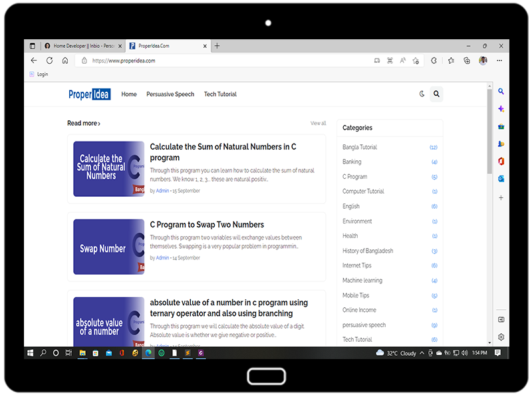
Task: Close the Home Developer Inbio tab
Action: 120,46
